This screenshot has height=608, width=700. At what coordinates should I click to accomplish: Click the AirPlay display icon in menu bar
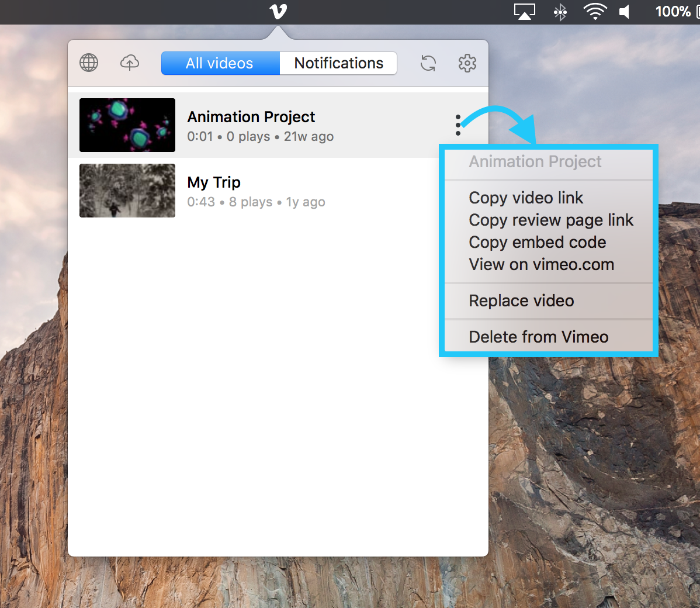(x=524, y=12)
